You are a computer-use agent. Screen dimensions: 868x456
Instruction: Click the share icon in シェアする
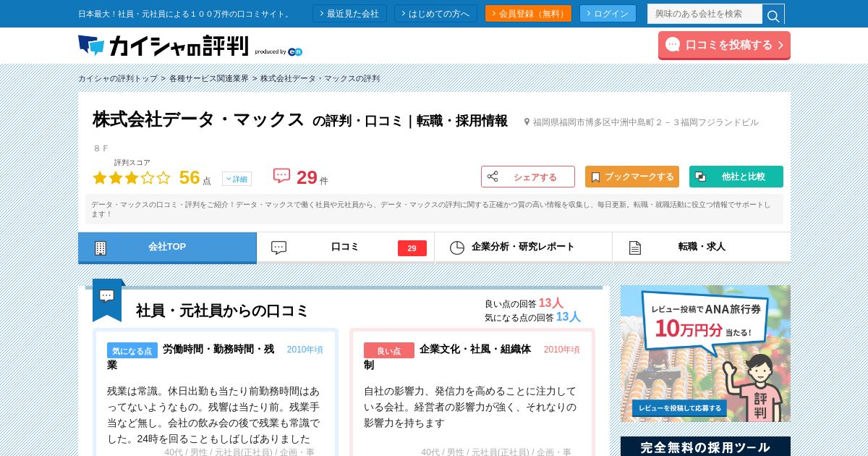pyautogui.click(x=493, y=177)
